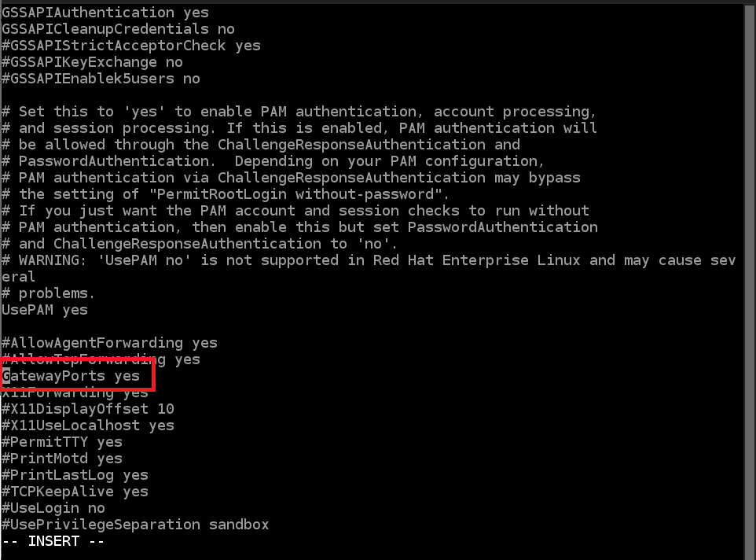
Task: Click the #UsePrivilegeSeparation sandbox line
Action: pyautogui.click(x=135, y=525)
